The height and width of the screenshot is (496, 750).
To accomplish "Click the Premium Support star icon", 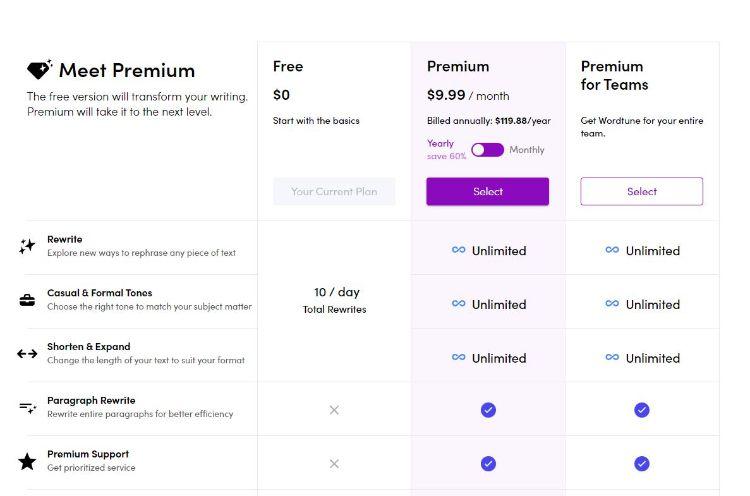I will (27, 462).
